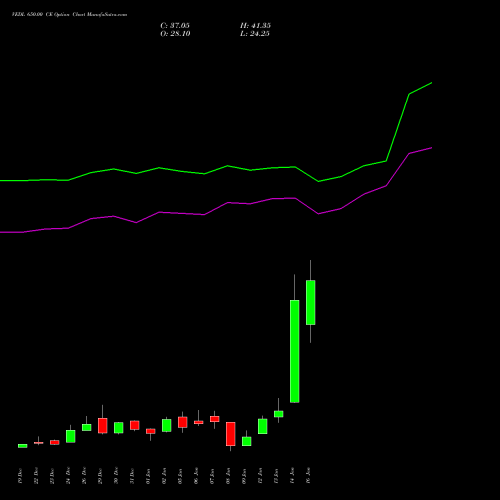Click the high value 'H: 41.35'
Screen dimensions: 500x500
pyautogui.click(x=255, y=26)
